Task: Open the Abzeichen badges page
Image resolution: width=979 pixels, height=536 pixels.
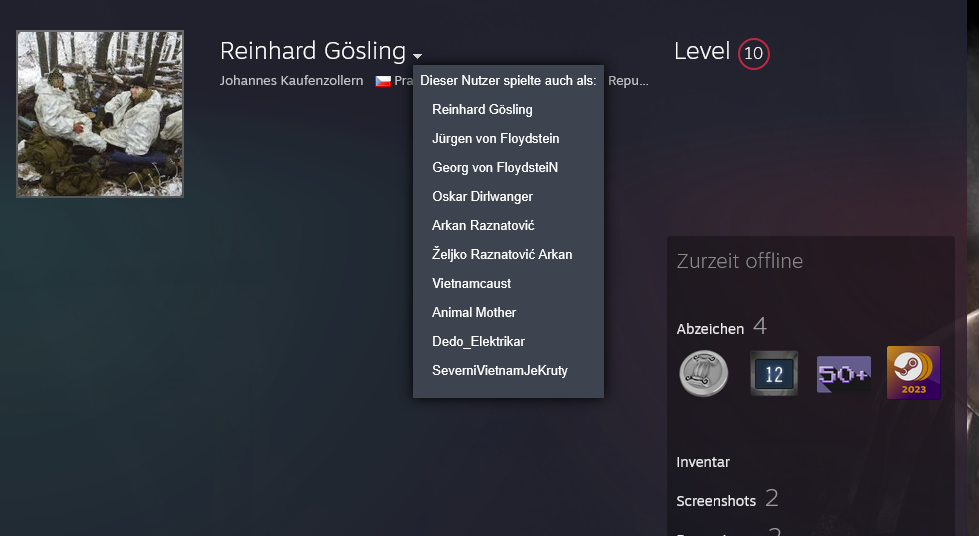Action: [x=710, y=328]
